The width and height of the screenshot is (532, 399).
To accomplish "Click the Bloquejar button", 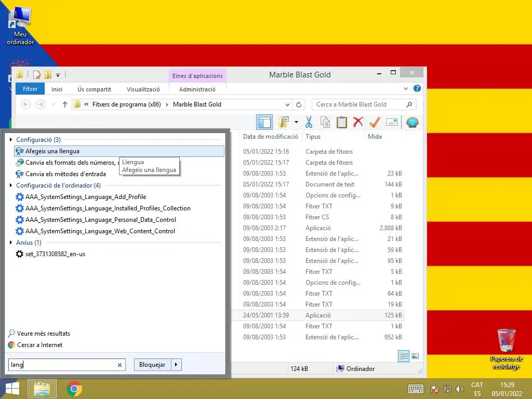I will click(152, 365).
